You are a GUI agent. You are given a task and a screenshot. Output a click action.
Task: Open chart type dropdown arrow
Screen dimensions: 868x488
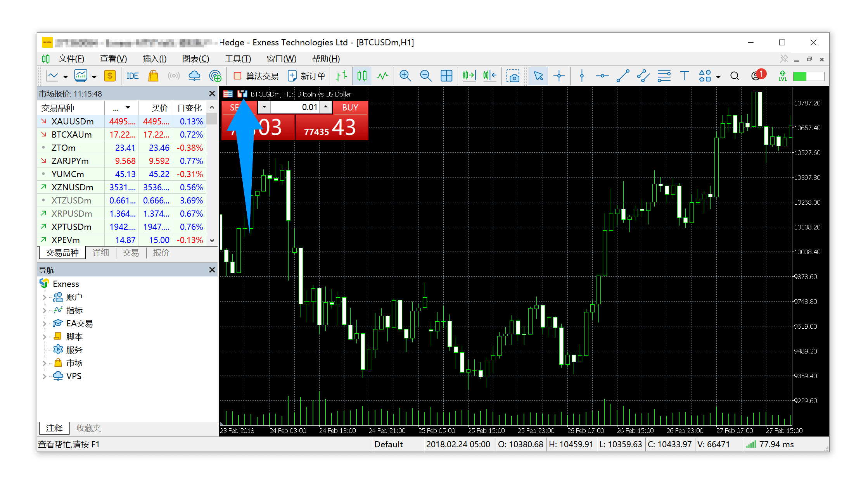pyautogui.click(x=66, y=77)
